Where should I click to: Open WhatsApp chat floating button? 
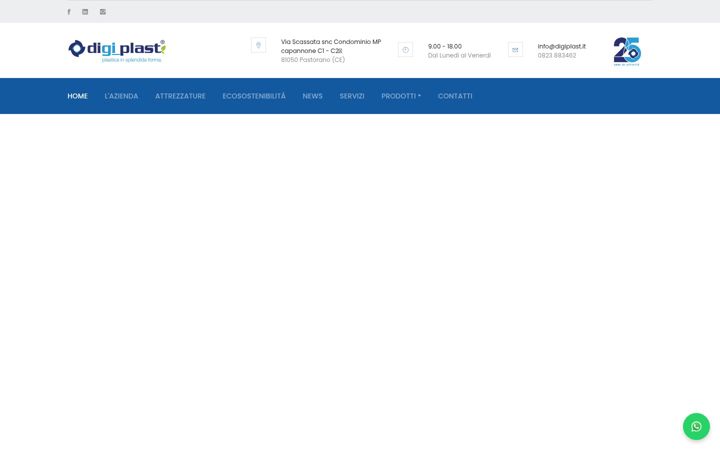click(x=696, y=427)
